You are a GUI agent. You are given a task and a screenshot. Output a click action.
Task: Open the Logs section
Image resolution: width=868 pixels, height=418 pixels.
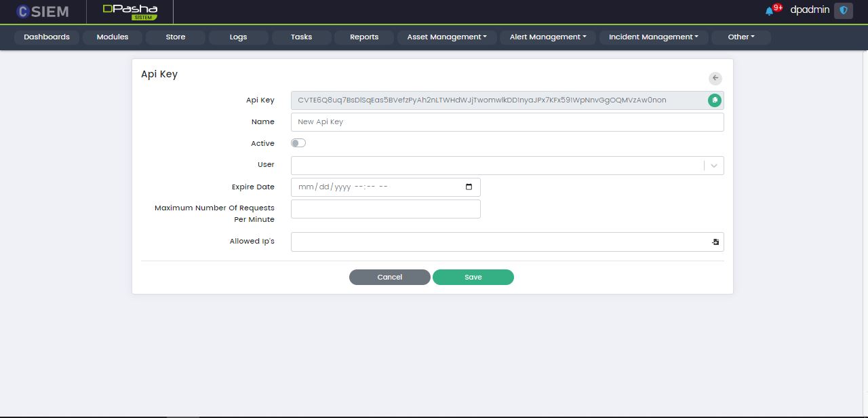pos(238,37)
